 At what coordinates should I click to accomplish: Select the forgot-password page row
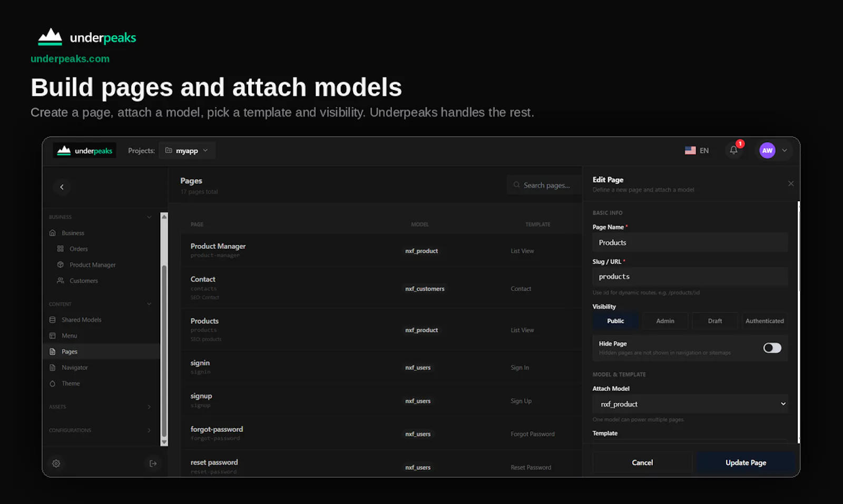click(x=381, y=433)
